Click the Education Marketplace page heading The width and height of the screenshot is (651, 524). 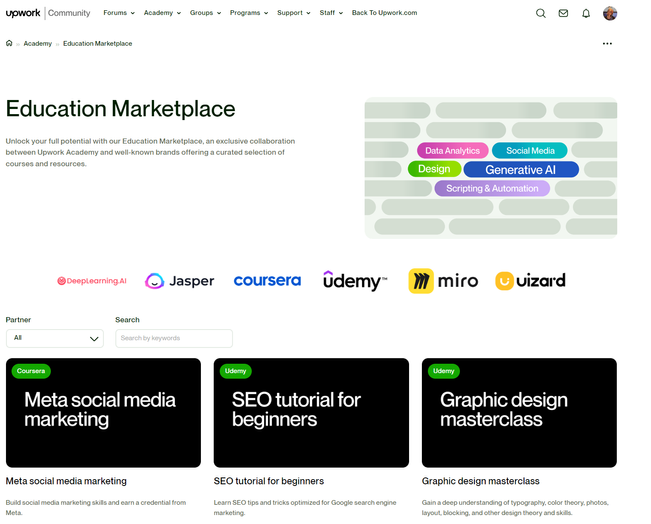(x=120, y=109)
